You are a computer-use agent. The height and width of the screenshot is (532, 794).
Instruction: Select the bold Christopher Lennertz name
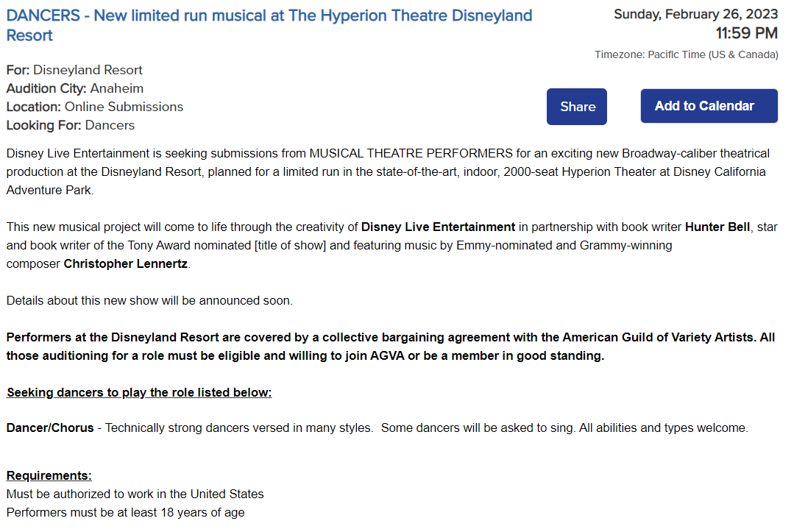pos(126,263)
